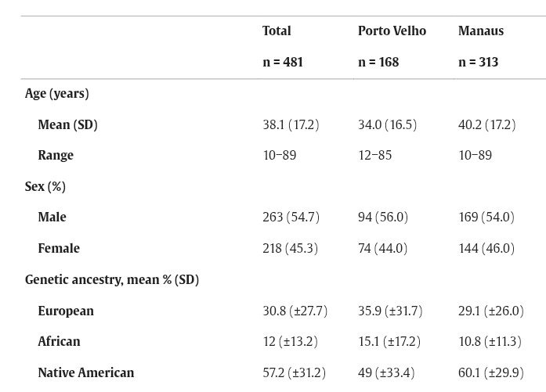Image resolution: width=546 pixels, height=392 pixels.
Task: Select the Age (years) row label
Action: point(56,94)
